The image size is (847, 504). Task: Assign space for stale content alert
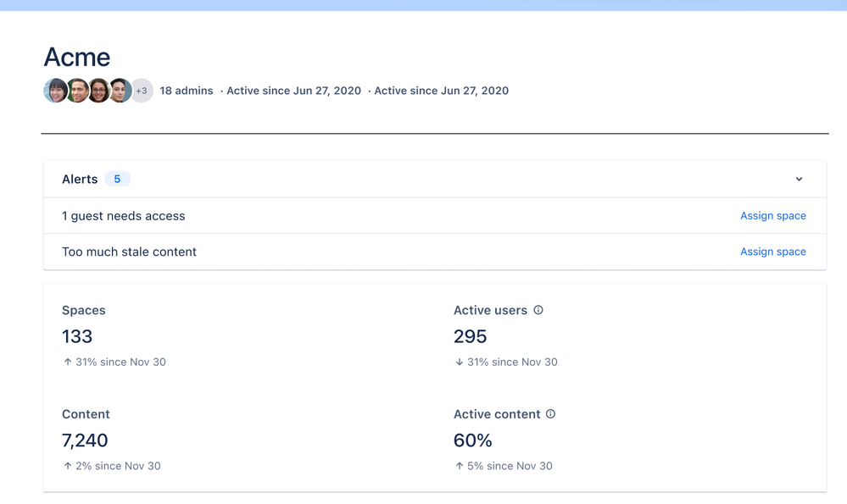[x=773, y=252]
